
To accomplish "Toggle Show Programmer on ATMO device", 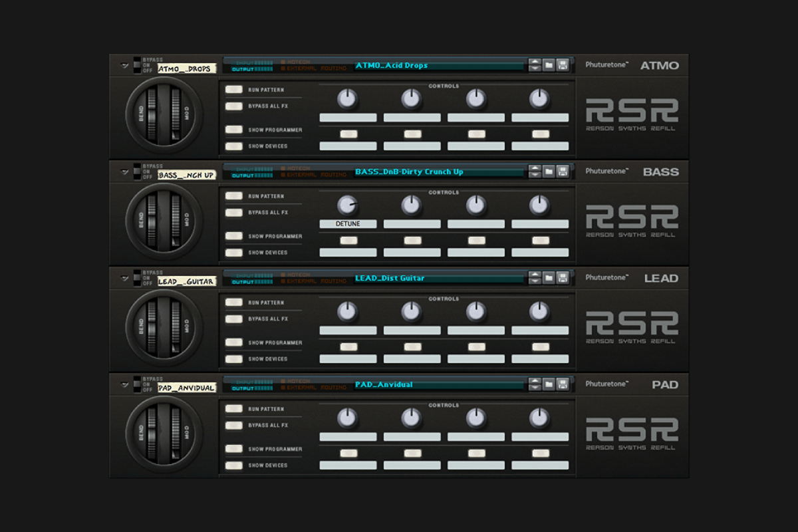I will (x=233, y=130).
